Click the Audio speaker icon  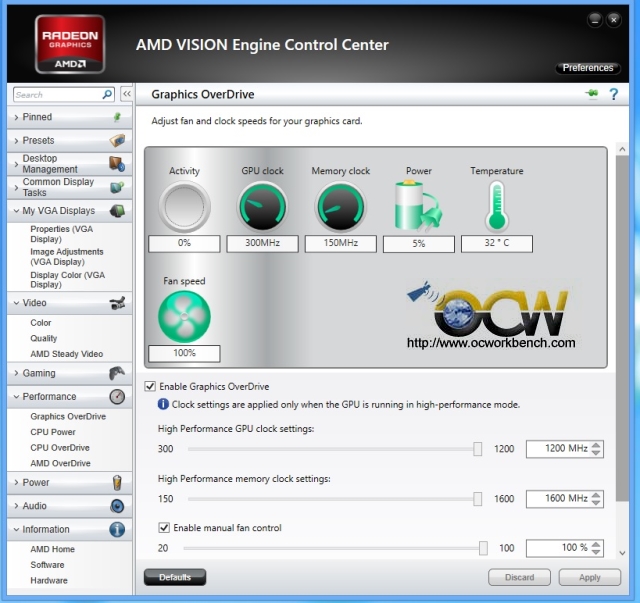(x=117, y=506)
